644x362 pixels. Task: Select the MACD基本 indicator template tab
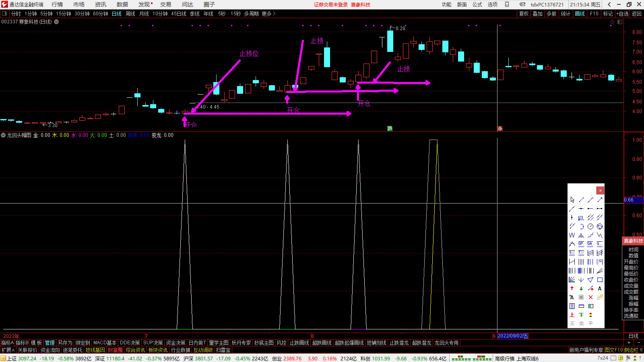[105, 343]
